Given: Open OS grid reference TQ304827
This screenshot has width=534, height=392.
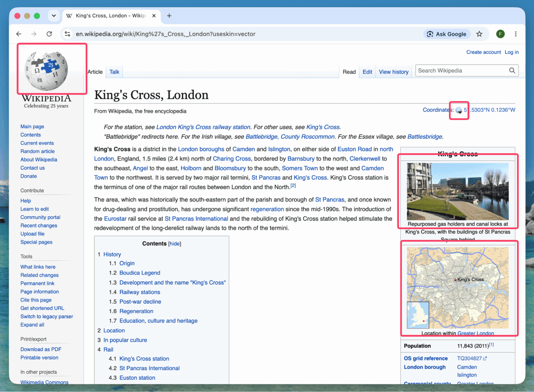Looking at the screenshot, I should click(x=469, y=359).
